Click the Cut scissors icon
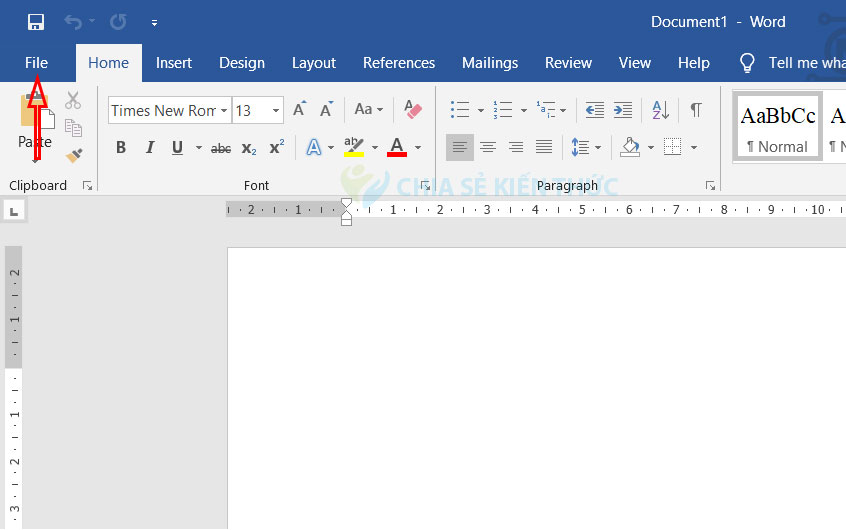The image size is (846, 530). coord(73,100)
